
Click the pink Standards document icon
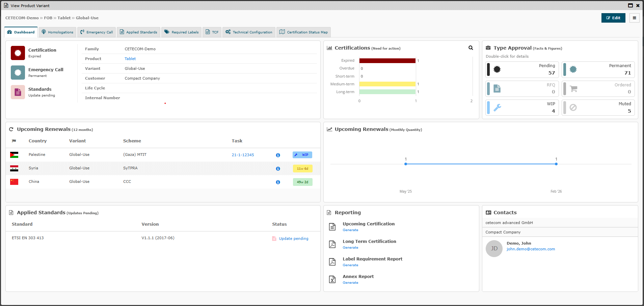pyautogui.click(x=18, y=92)
